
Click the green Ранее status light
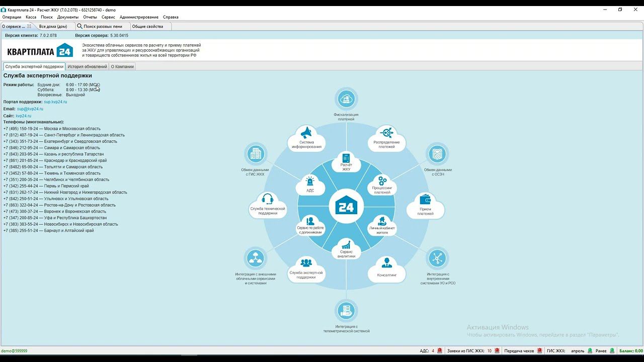pos(612,351)
